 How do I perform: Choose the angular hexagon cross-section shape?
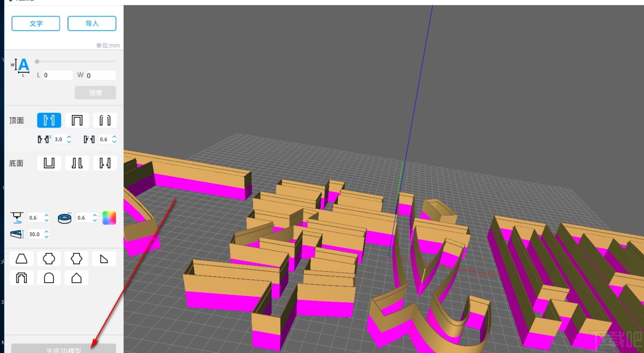coord(76,258)
